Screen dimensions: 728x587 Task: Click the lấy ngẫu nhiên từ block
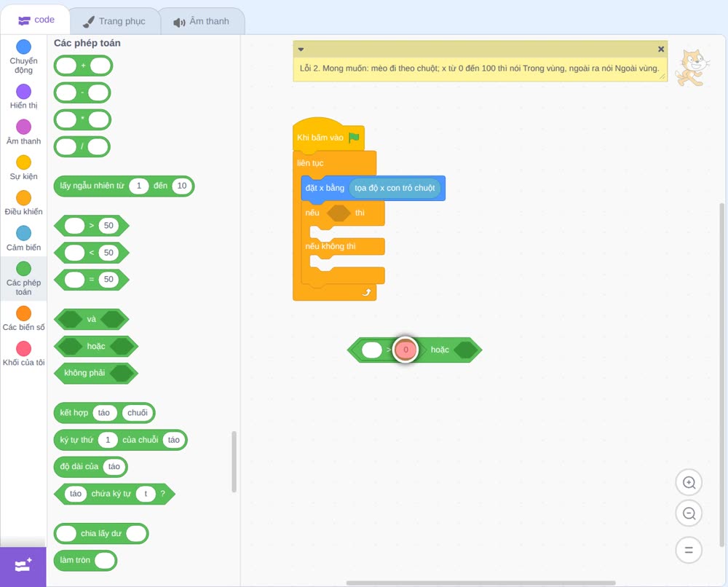point(124,186)
